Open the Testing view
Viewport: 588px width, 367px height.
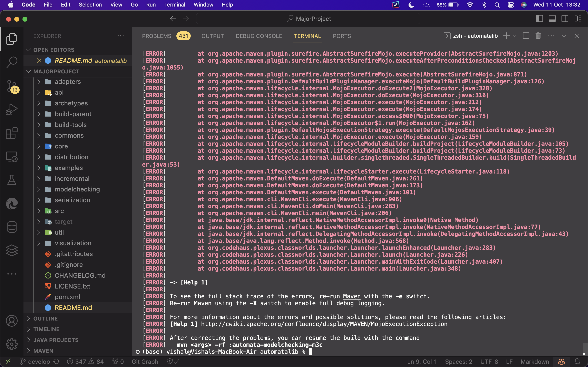point(11,180)
